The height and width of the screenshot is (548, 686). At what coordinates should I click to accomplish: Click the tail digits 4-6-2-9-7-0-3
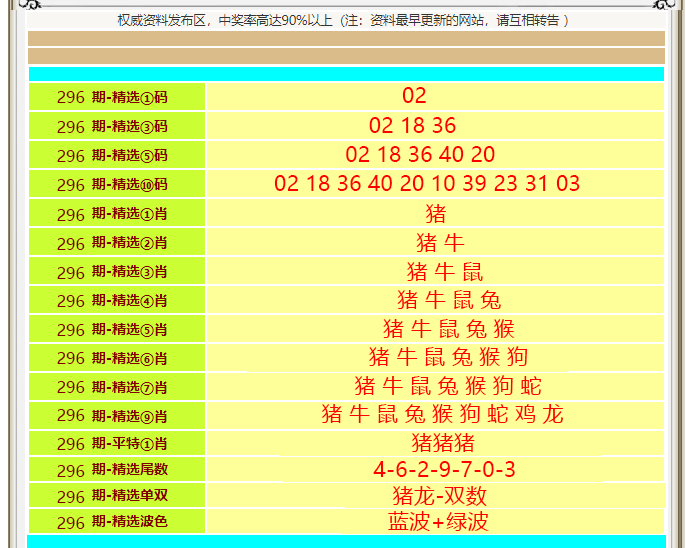coord(444,469)
